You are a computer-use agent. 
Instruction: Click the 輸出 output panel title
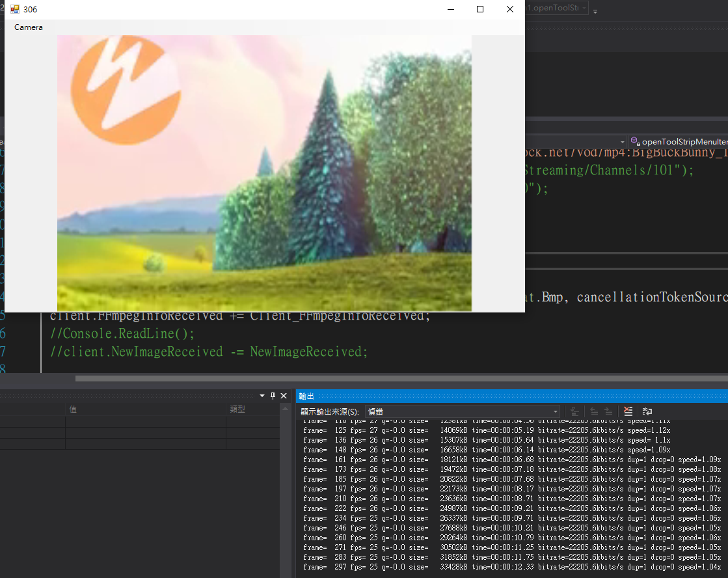click(306, 396)
